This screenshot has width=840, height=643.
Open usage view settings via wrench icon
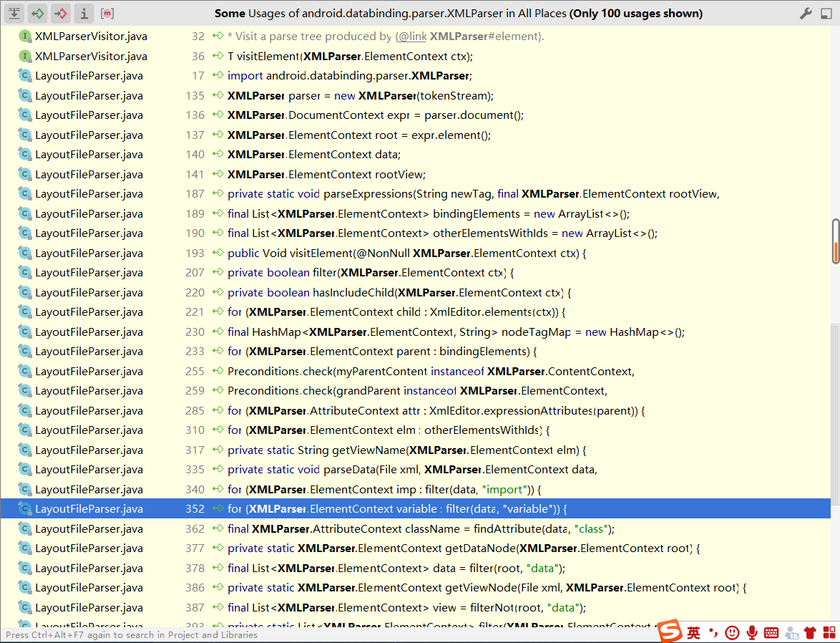tap(804, 13)
